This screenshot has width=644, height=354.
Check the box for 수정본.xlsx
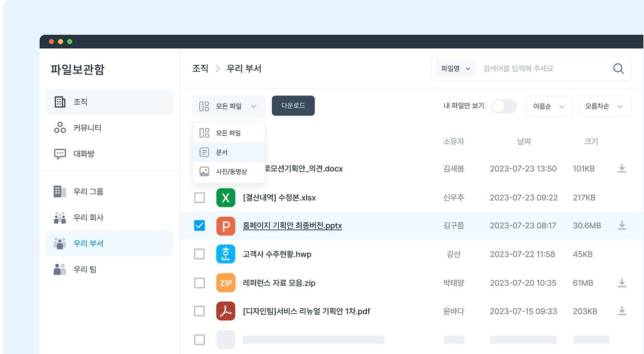coord(200,198)
